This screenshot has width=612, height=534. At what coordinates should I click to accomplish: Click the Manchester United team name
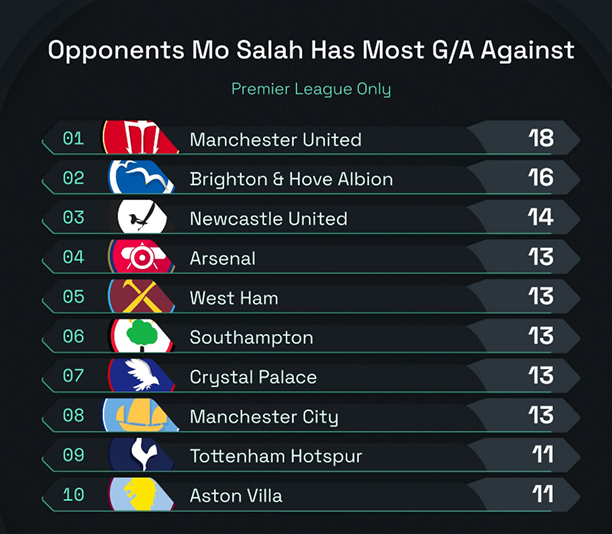coord(275,139)
